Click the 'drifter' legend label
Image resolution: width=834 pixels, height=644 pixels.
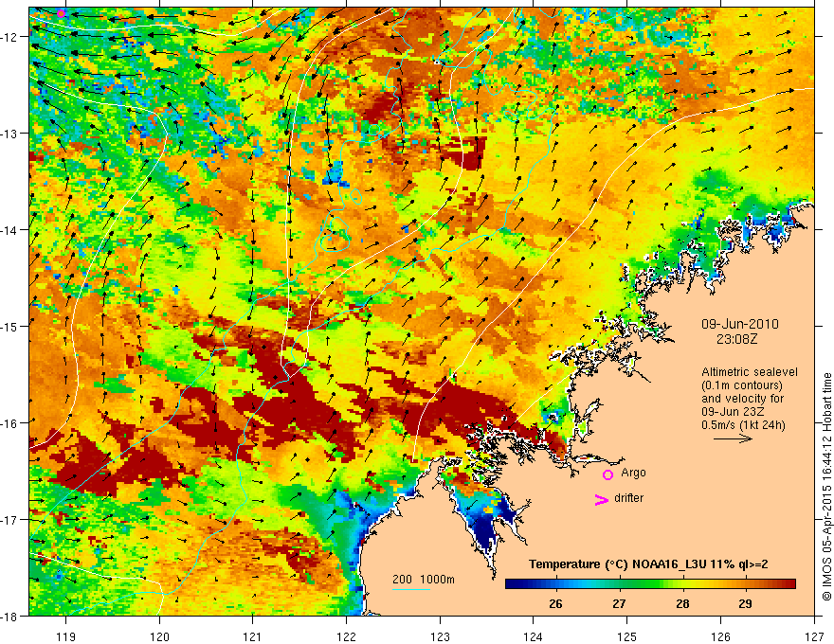(628, 498)
